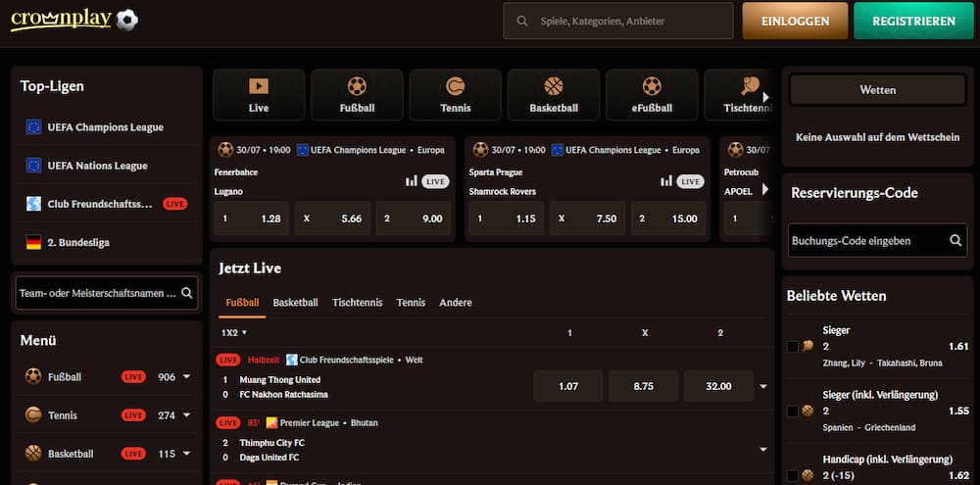Open the eFußball category tile
The height and width of the screenshot is (485, 980).
coord(652,94)
